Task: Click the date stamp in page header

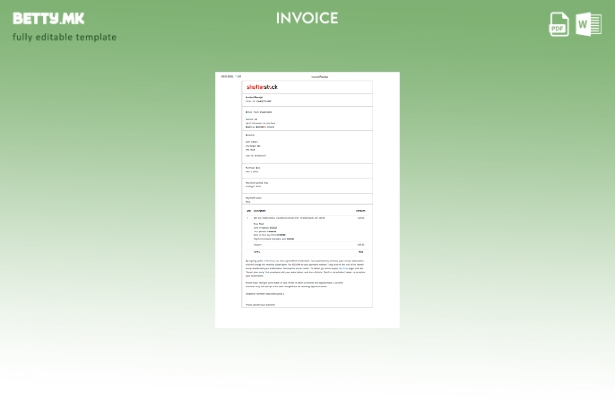Action: tap(226, 77)
